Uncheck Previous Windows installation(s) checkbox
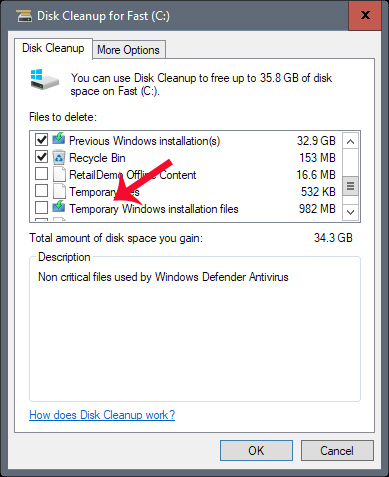 click(x=41, y=140)
